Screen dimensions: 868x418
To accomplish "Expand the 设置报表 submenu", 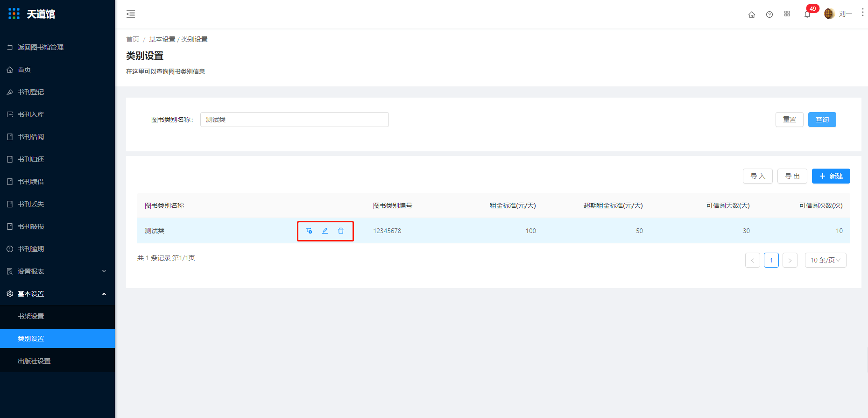I will (x=57, y=271).
